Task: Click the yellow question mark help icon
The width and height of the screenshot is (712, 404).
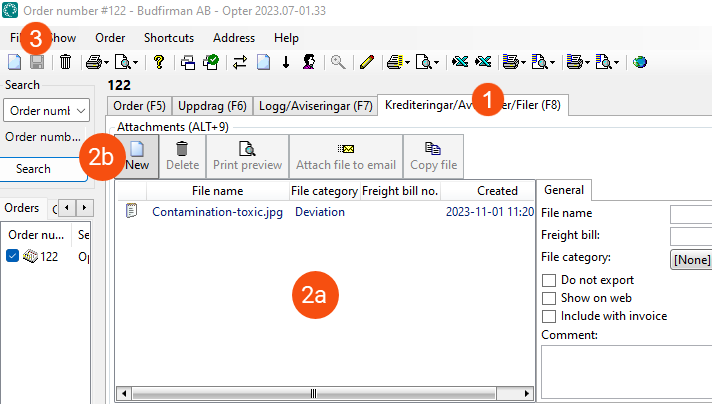Action: 159,62
